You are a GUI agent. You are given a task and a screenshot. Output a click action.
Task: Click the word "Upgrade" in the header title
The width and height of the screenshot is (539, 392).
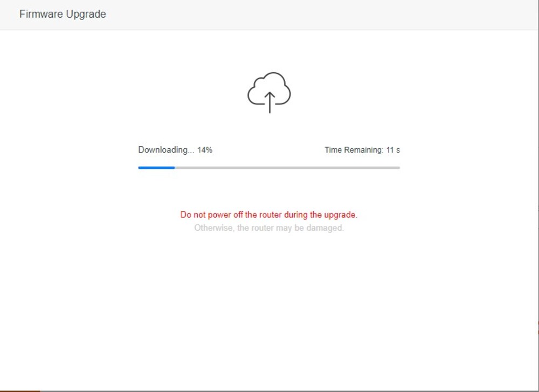click(x=85, y=15)
